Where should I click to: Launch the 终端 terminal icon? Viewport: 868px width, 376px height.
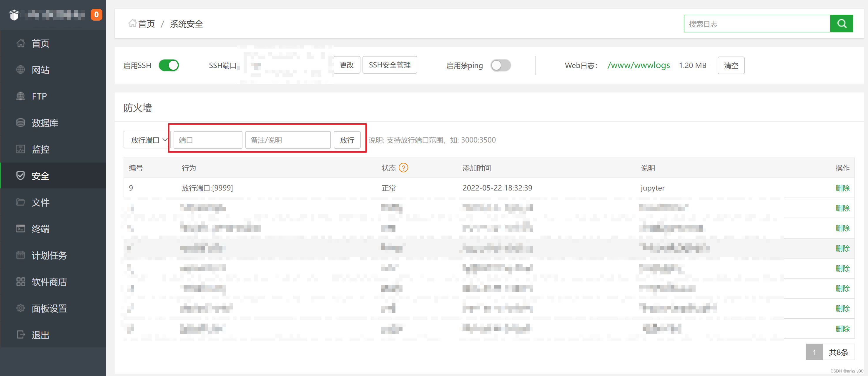click(x=21, y=229)
